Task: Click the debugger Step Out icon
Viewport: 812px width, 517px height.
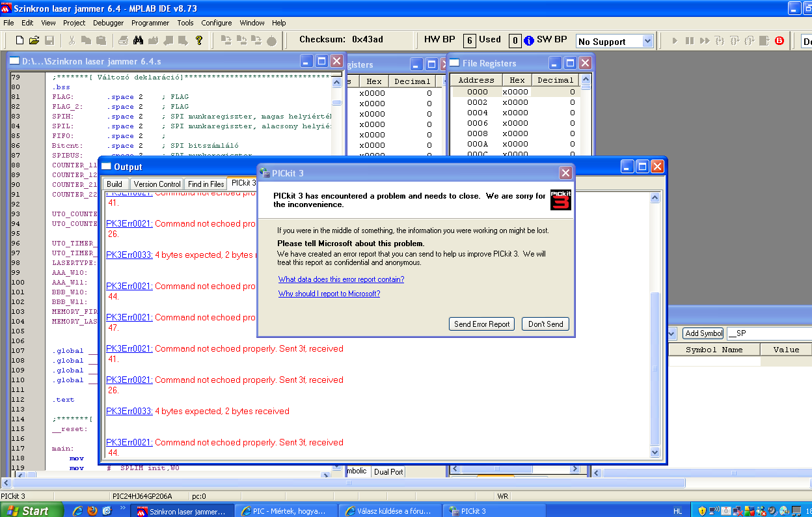Action: click(750, 41)
